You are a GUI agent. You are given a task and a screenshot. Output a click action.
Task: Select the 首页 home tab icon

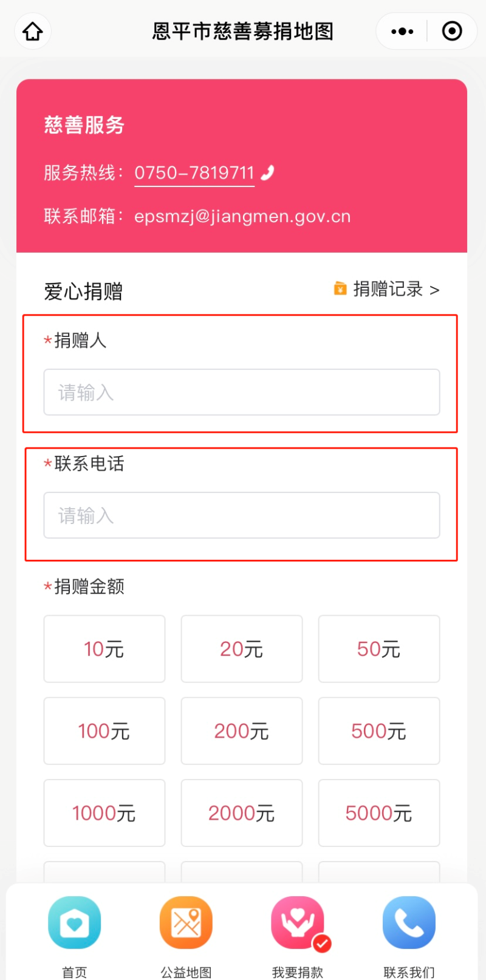[x=74, y=922]
